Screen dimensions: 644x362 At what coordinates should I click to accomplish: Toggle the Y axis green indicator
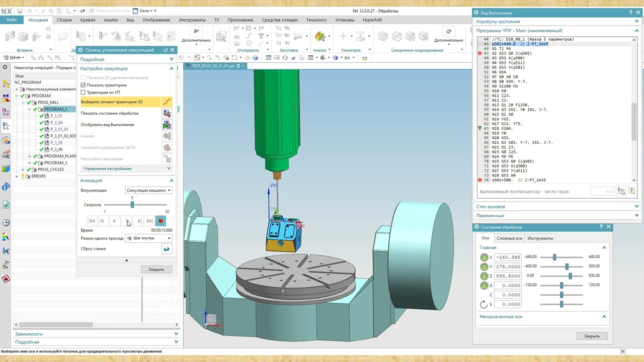click(x=484, y=266)
